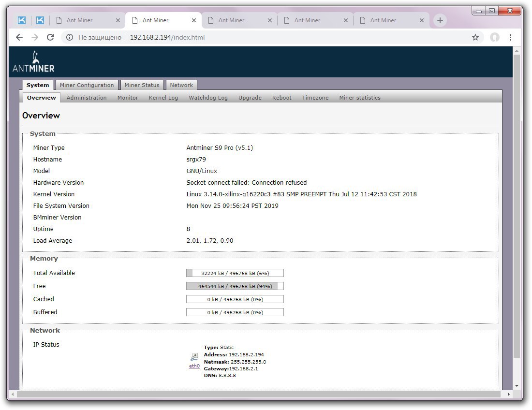Click the horizontal scrollbar thumb
The width and height of the screenshot is (532, 410).
tap(259, 394)
